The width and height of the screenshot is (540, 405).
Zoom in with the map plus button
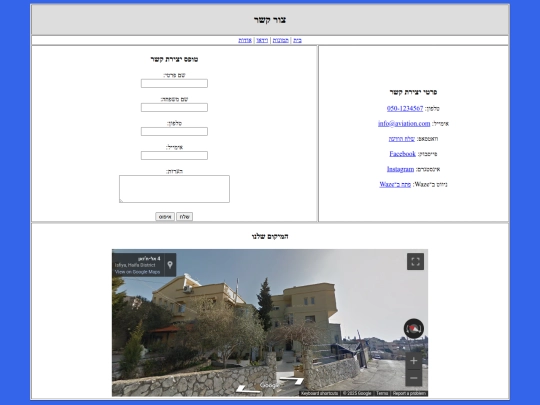click(x=414, y=361)
